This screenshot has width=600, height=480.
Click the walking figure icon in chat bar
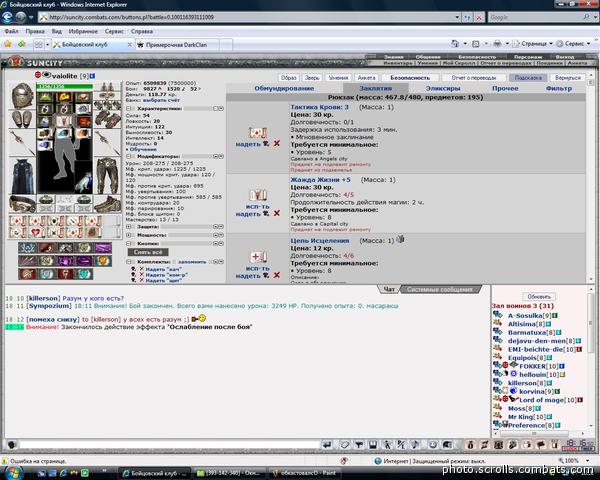(x=387, y=444)
